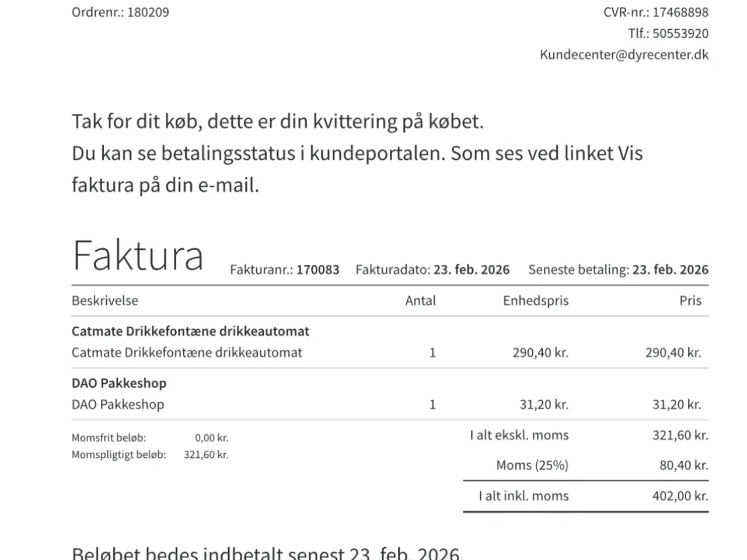Click the quantity '1' in the DAO Pakkeshop row
The image size is (747, 560).
(x=432, y=404)
